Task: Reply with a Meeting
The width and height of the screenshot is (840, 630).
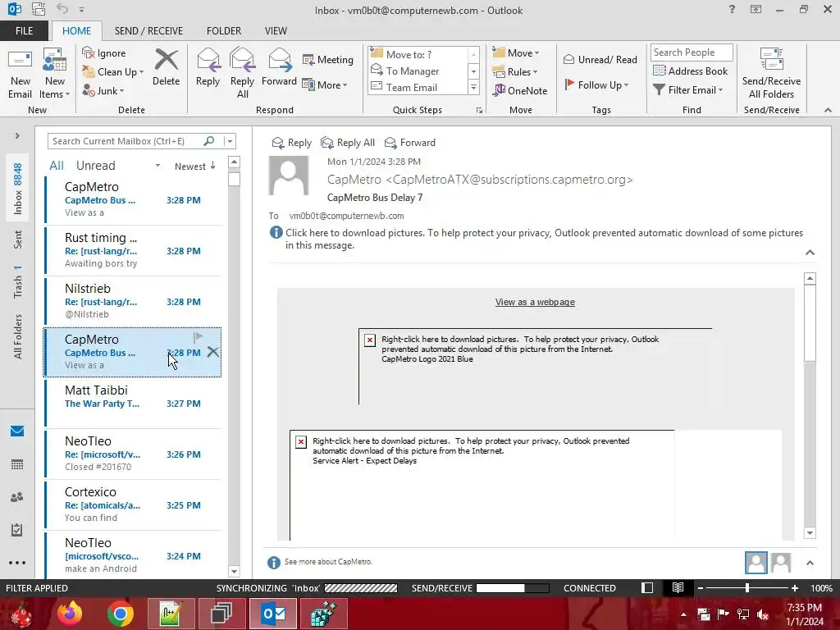Action: tap(328, 59)
